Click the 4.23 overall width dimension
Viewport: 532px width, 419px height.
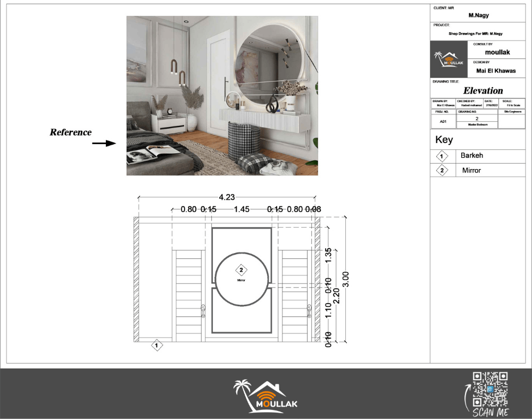point(227,197)
